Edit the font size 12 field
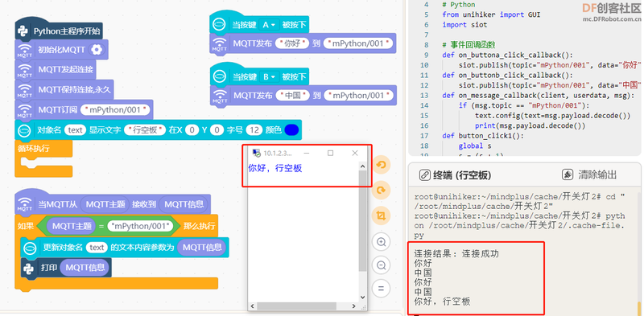The image size is (644, 316). click(254, 130)
